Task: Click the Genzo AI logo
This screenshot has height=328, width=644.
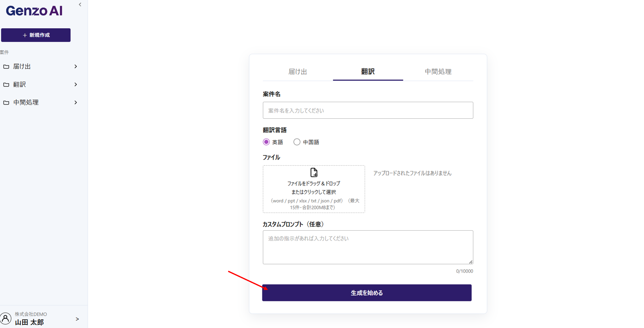Action: coord(34,11)
